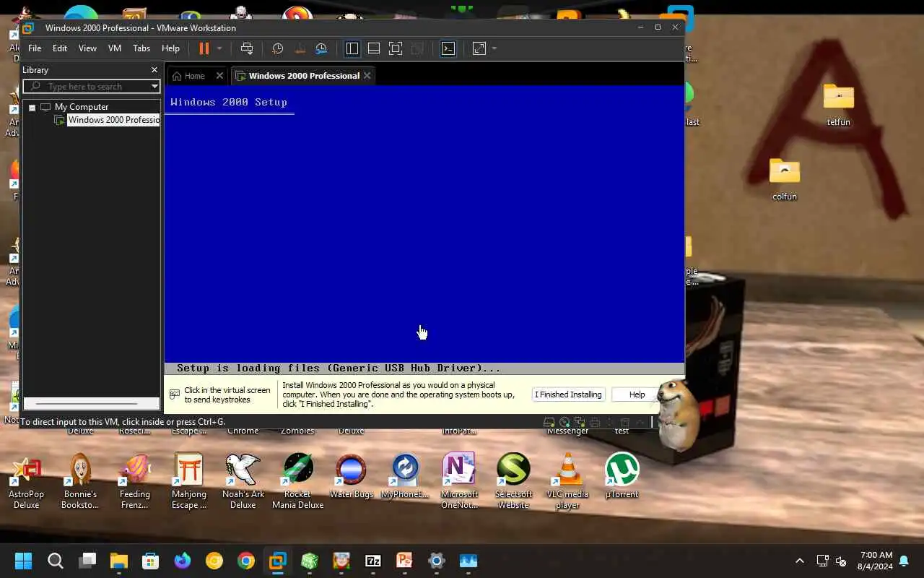Close the Library panel
The image size is (924, 578).
point(154,70)
